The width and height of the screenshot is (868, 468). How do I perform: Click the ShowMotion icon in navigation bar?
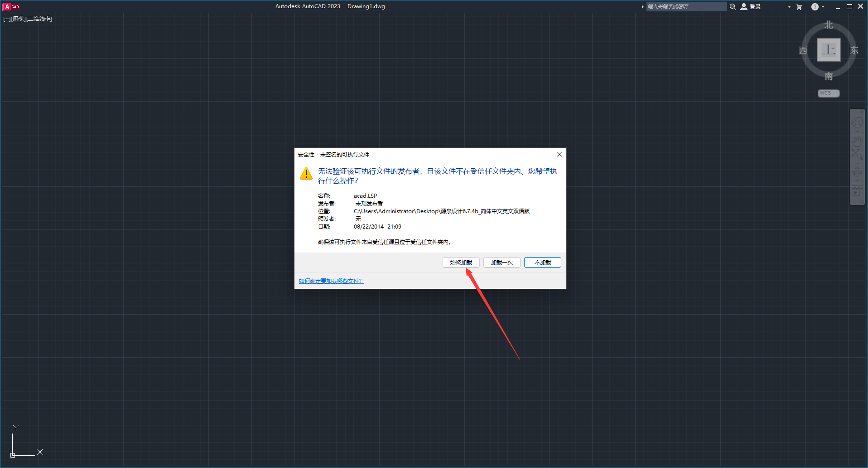tap(857, 192)
